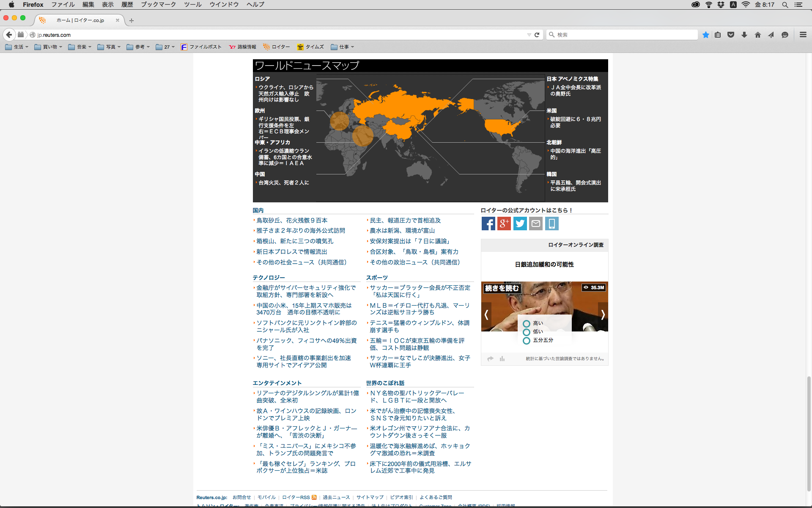
Task: Open the 鳥取砂丘、花火残骸9百本 headline
Action: pyautogui.click(x=292, y=221)
